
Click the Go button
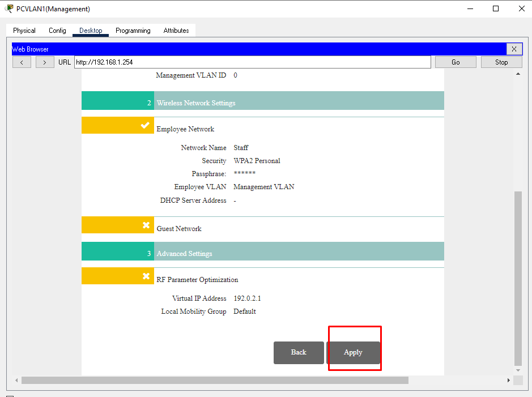(x=456, y=62)
